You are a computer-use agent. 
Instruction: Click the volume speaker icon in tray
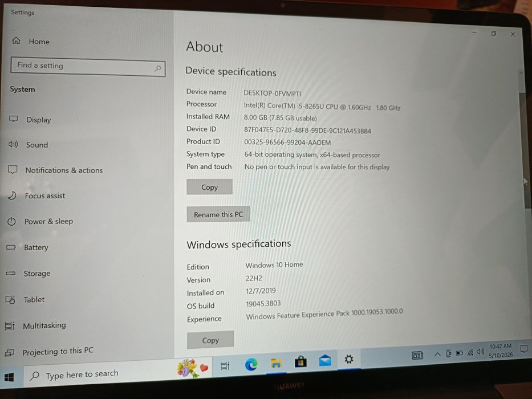(480, 352)
